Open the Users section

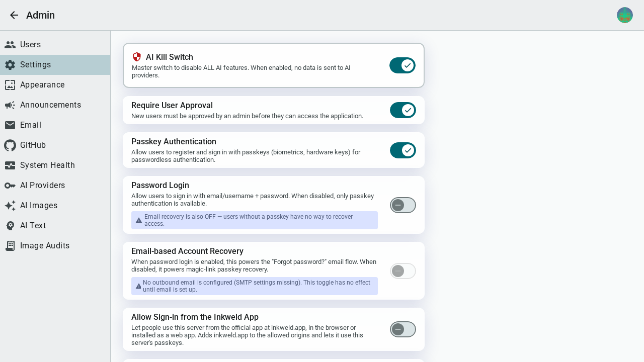(x=55, y=45)
